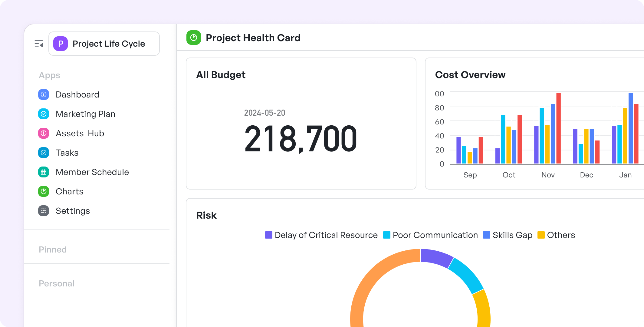Select the Dec label on the chart axis

[x=586, y=175]
